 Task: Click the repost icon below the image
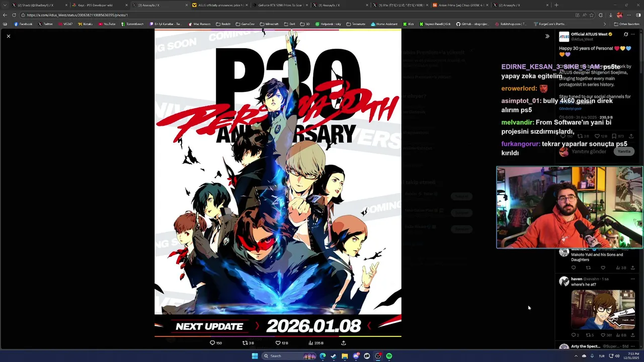pos(245,343)
